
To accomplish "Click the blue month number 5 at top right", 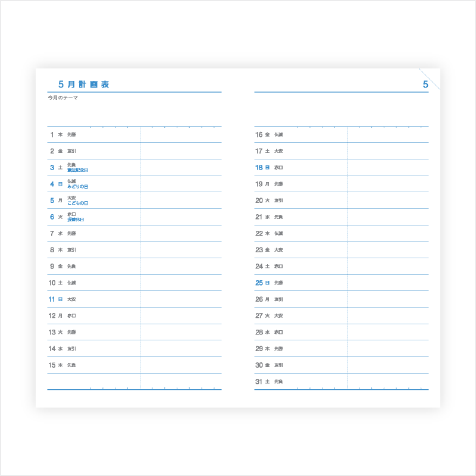I will pos(425,84).
